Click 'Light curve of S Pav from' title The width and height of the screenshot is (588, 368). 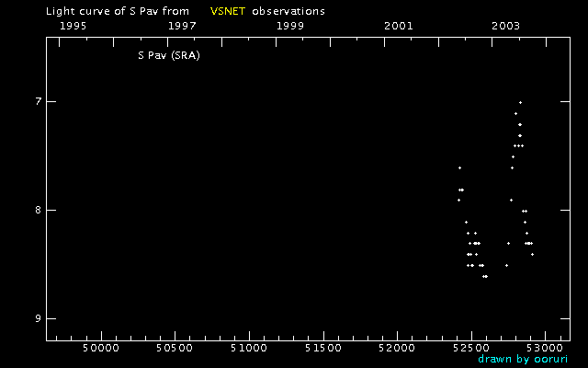click(x=118, y=11)
